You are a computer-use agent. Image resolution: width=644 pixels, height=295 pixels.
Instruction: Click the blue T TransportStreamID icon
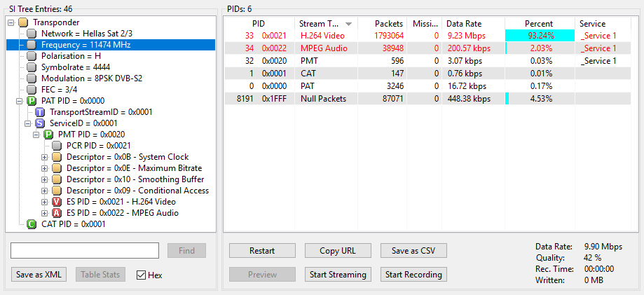tap(40, 112)
